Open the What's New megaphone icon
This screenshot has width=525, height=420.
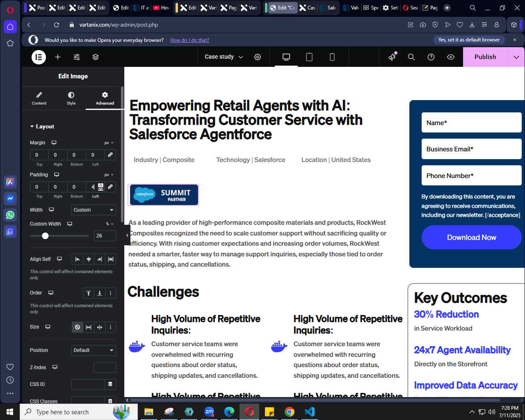tap(392, 57)
